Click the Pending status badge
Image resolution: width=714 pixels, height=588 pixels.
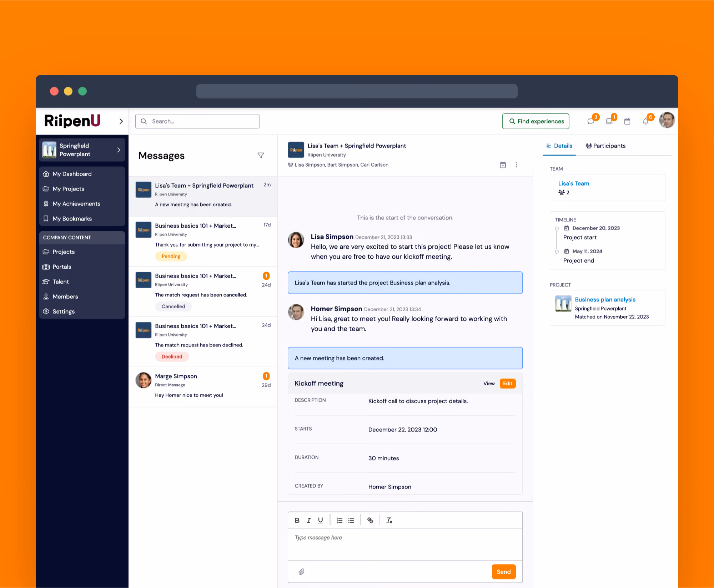[171, 256]
